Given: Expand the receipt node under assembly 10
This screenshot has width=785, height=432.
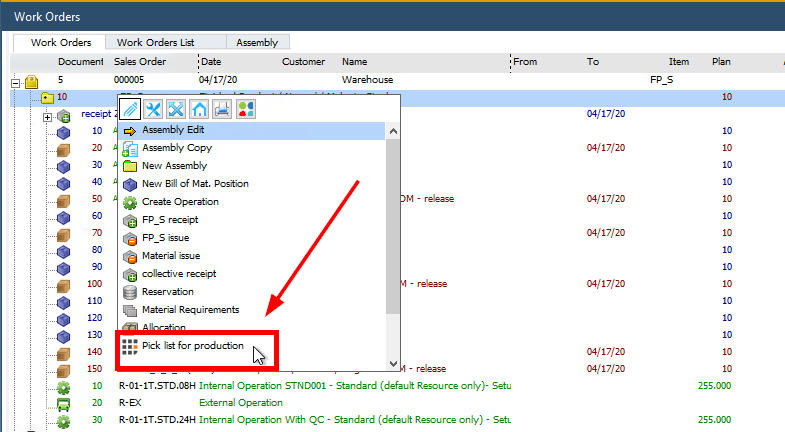Looking at the screenshot, I should click(x=47, y=116).
